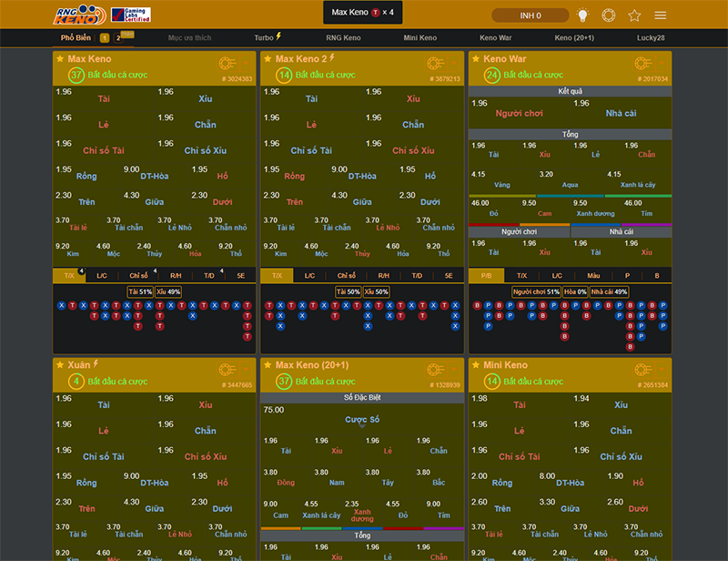Viewport: 728px width, 561px height.
Task: Click the Keno War chip selector icon
Action: [x=643, y=63]
